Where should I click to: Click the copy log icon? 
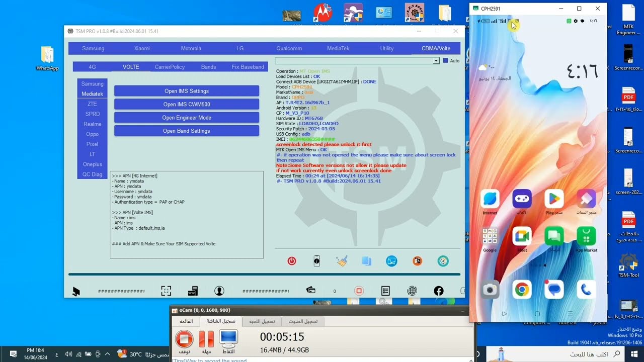pyautogui.click(x=367, y=261)
